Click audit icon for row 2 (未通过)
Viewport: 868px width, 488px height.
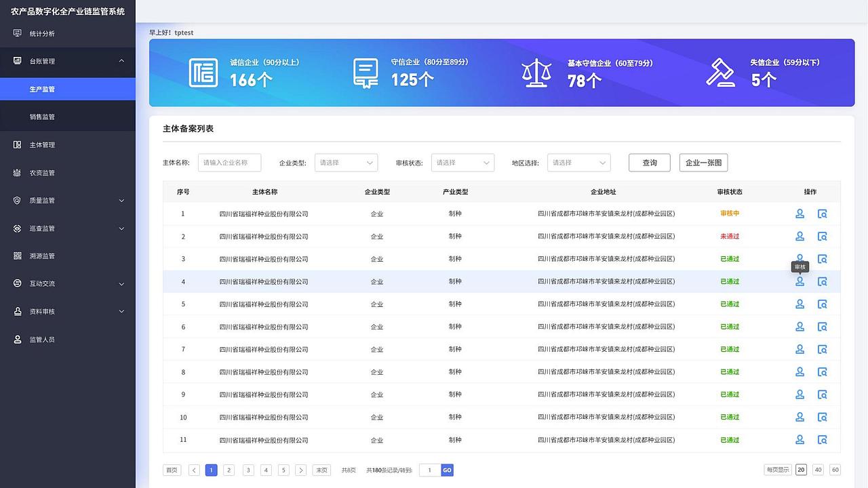pos(800,237)
